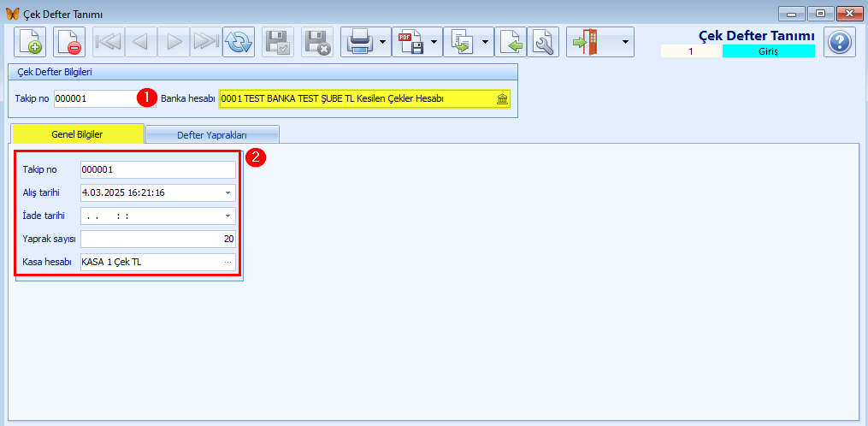Click the printer icon
Image resolution: width=868 pixels, height=426 pixels.
point(360,42)
